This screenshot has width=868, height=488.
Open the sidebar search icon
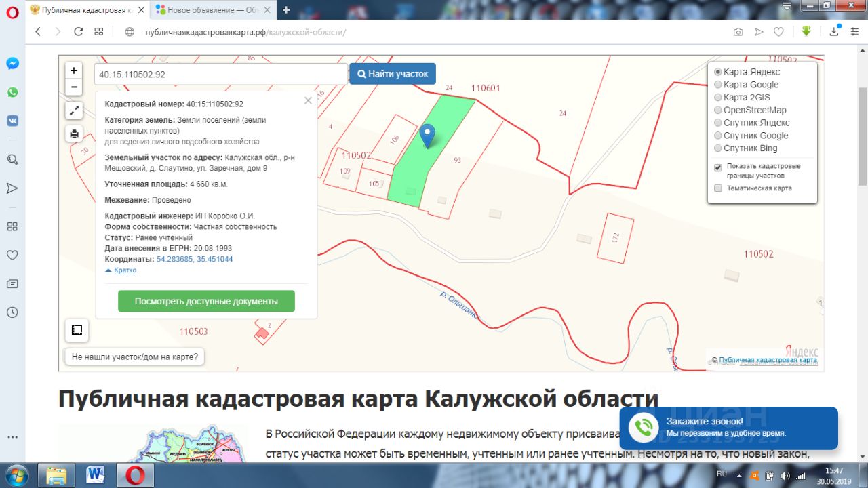[12, 159]
